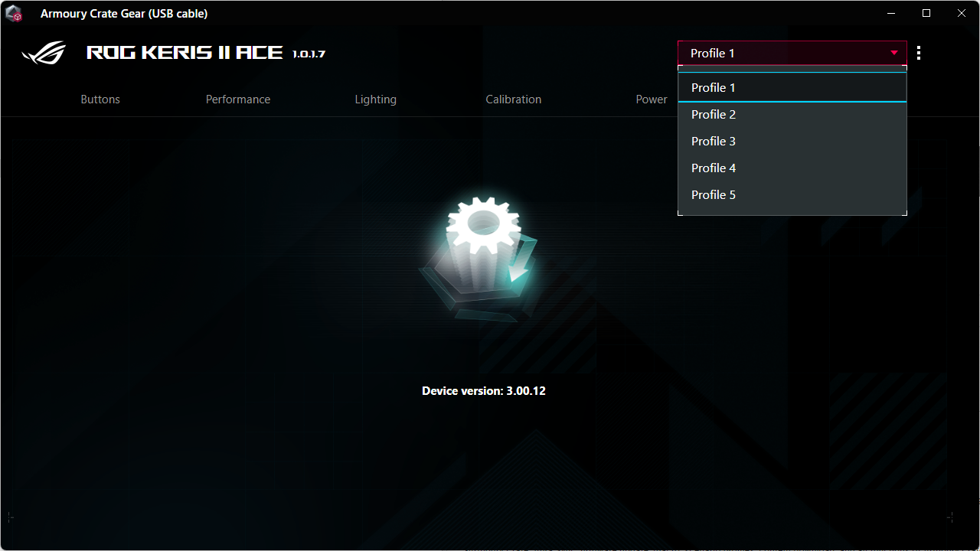Click the Device version: 3.00.12 text
Screen dimensions: 980x551
click(484, 391)
